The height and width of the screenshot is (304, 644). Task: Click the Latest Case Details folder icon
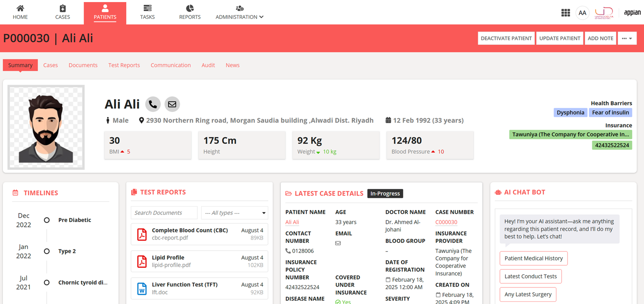click(x=289, y=193)
